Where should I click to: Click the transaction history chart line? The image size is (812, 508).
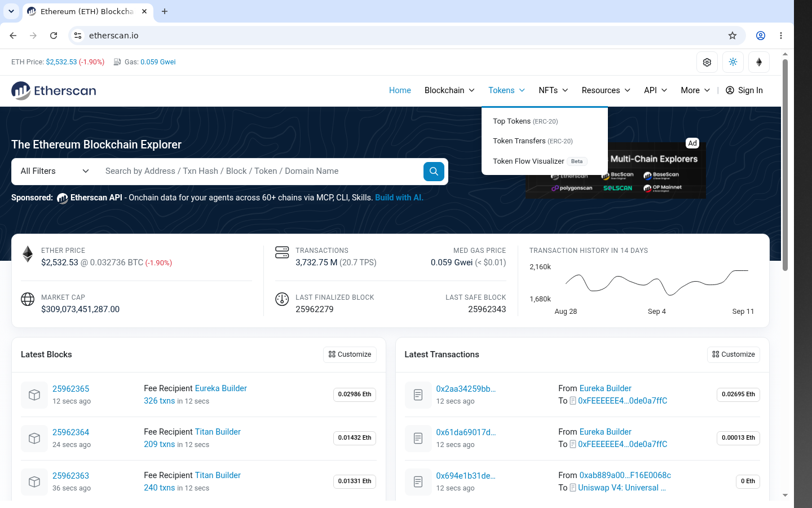click(657, 282)
